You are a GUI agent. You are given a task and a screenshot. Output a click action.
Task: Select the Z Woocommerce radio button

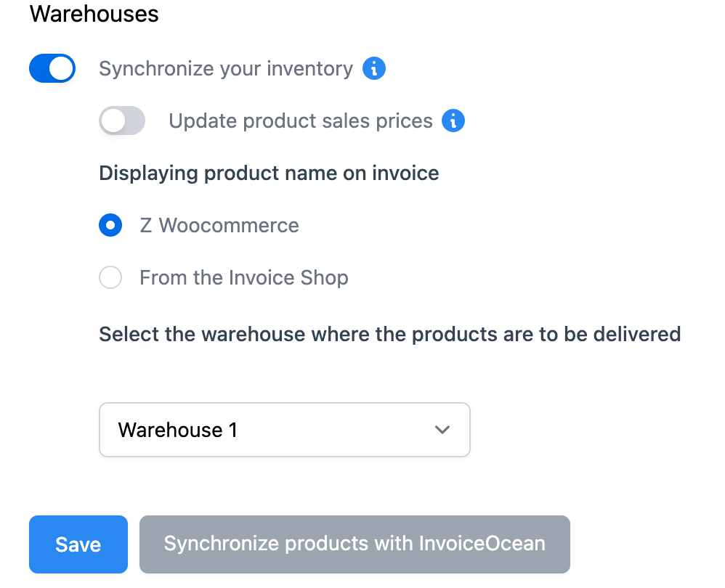110,225
